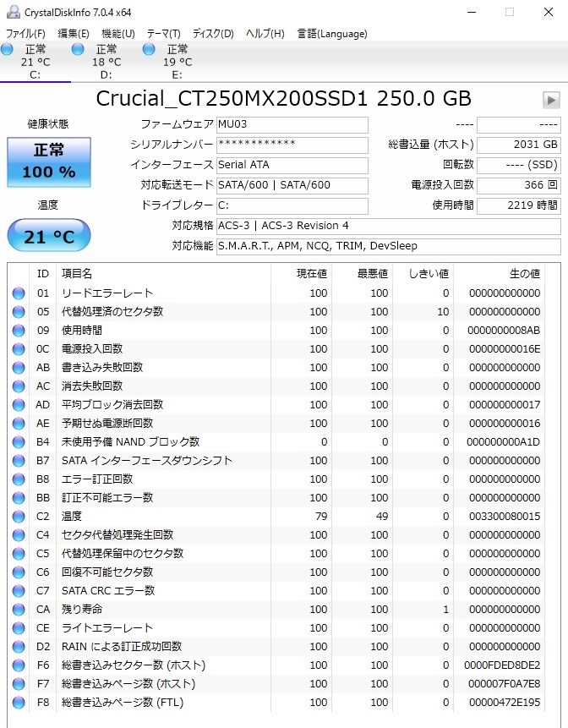Click status icon of row B8 エラー訂正回数
568x728 pixels.
tap(19, 479)
